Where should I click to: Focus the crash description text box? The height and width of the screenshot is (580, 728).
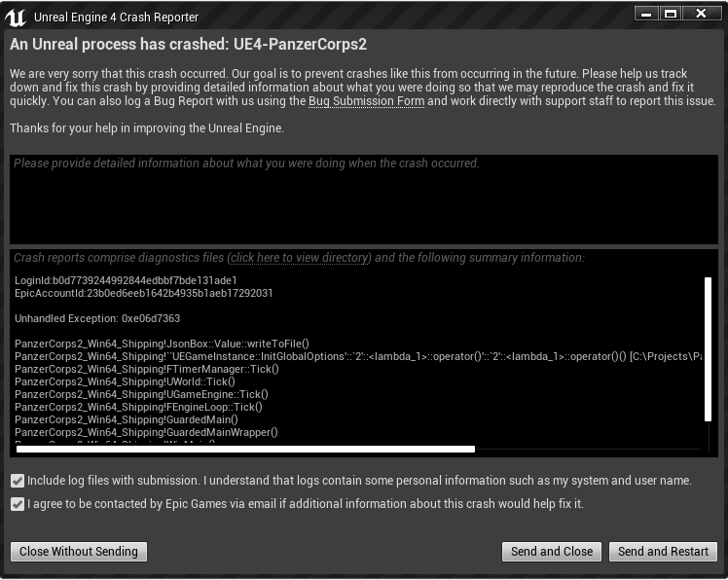click(364, 199)
